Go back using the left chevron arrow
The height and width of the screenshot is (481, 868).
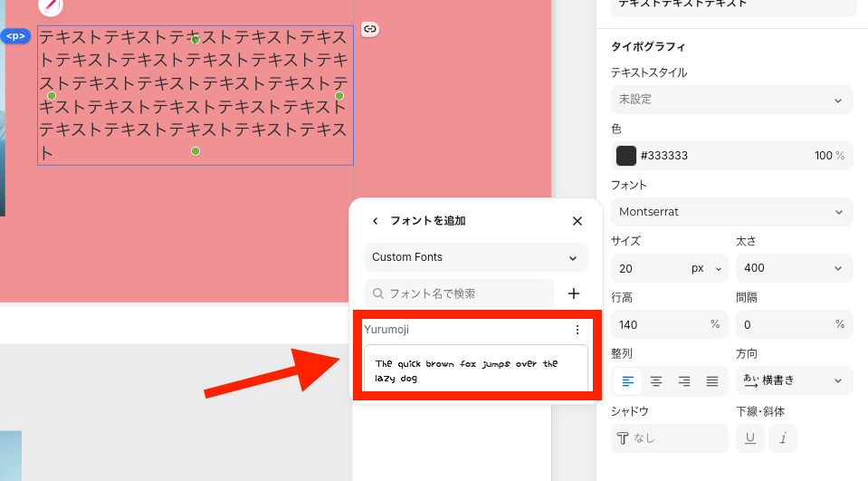tap(376, 221)
